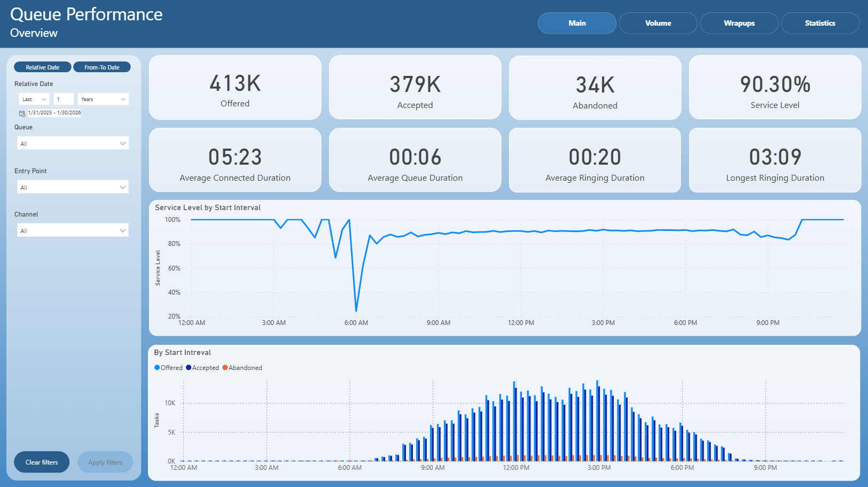Screen dimensions: 868x487
Task: Edit the relative date number field
Action: [x=64, y=99]
